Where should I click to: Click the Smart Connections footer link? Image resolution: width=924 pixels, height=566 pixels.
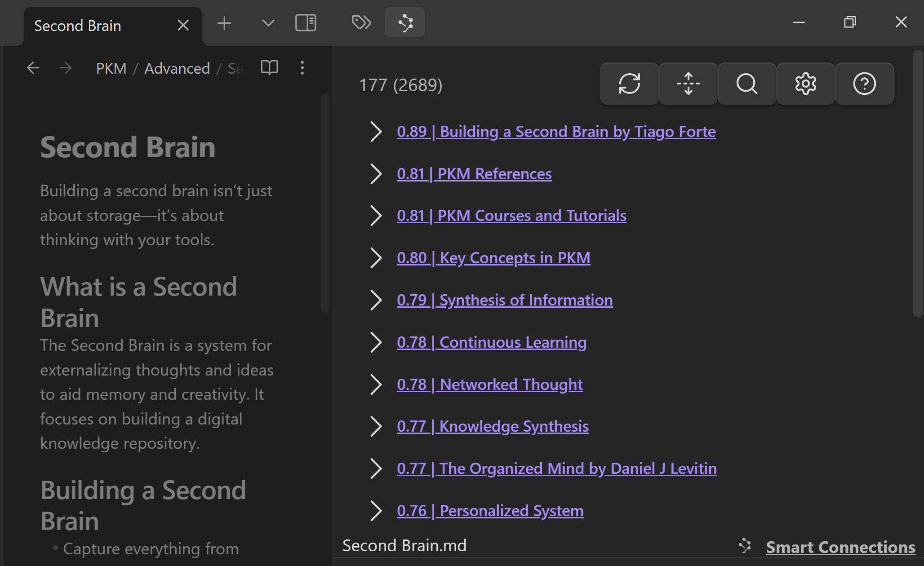(840, 547)
